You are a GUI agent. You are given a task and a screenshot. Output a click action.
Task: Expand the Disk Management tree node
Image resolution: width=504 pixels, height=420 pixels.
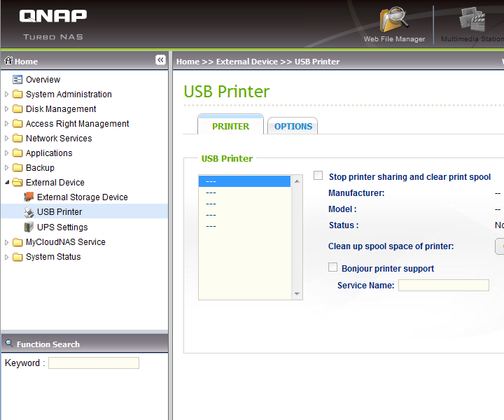click(7, 109)
